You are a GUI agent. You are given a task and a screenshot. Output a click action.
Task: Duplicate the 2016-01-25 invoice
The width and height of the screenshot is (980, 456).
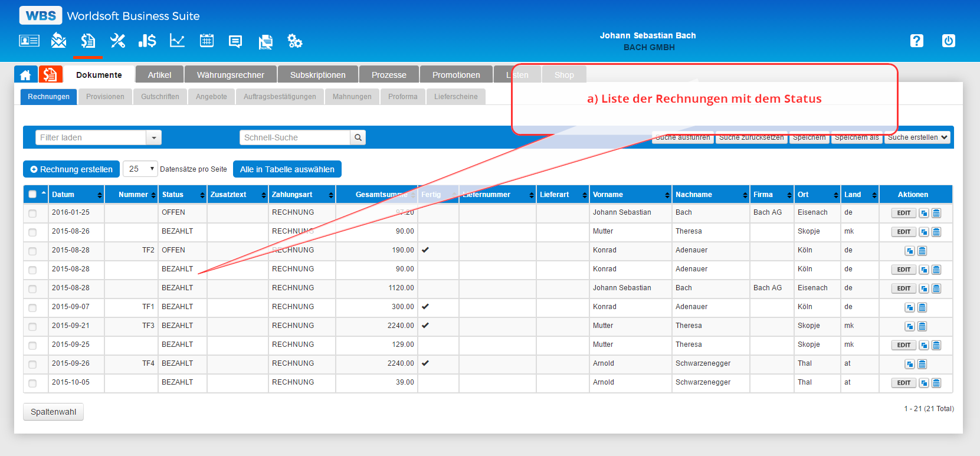pyautogui.click(x=924, y=213)
